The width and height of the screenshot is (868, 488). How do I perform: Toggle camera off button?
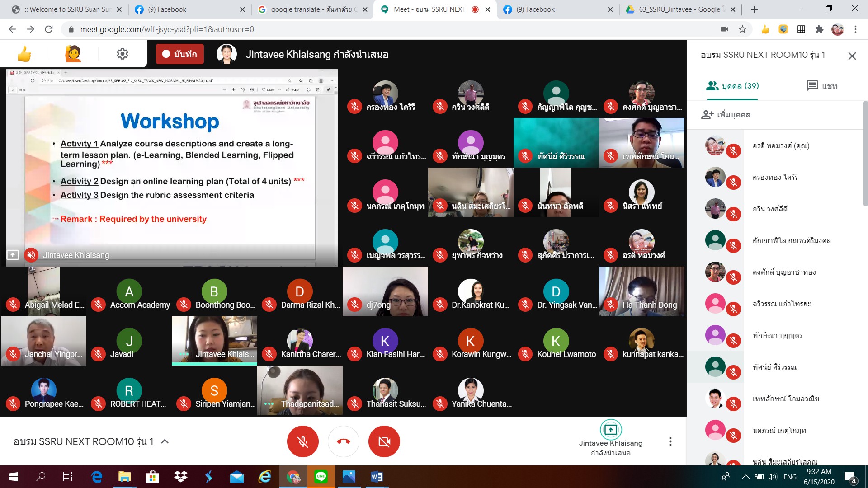[384, 441]
